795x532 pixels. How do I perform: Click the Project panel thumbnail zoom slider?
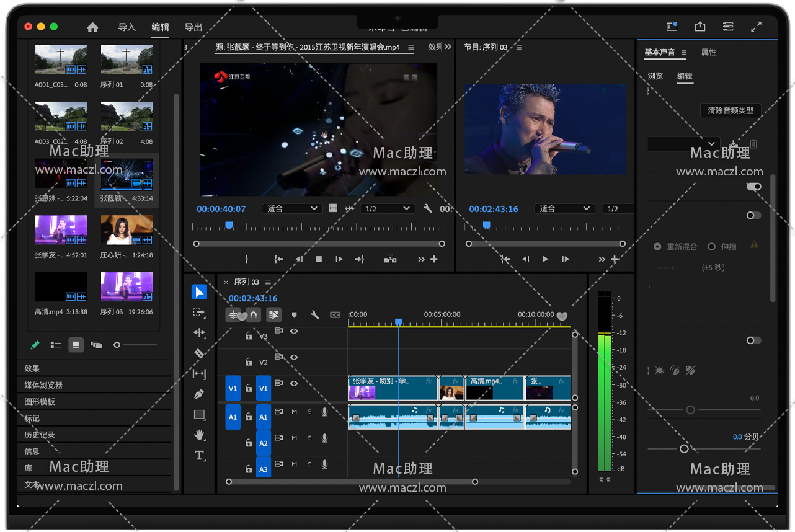(117, 345)
